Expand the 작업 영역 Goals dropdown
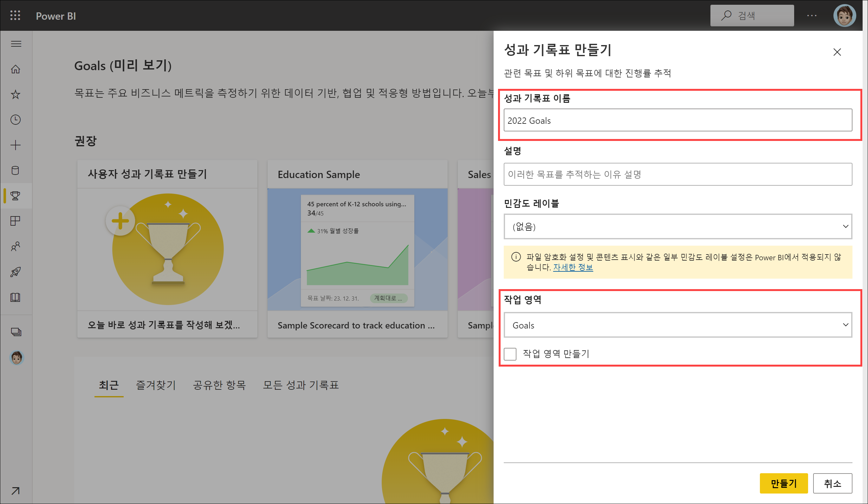Viewport: 868px width, 504px height. [x=677, y=325]
